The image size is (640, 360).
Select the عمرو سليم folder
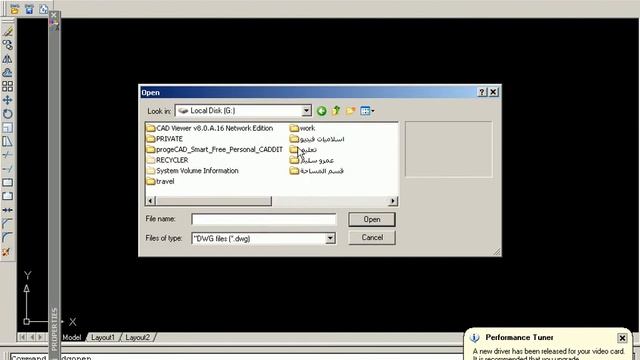pos(312,160)
